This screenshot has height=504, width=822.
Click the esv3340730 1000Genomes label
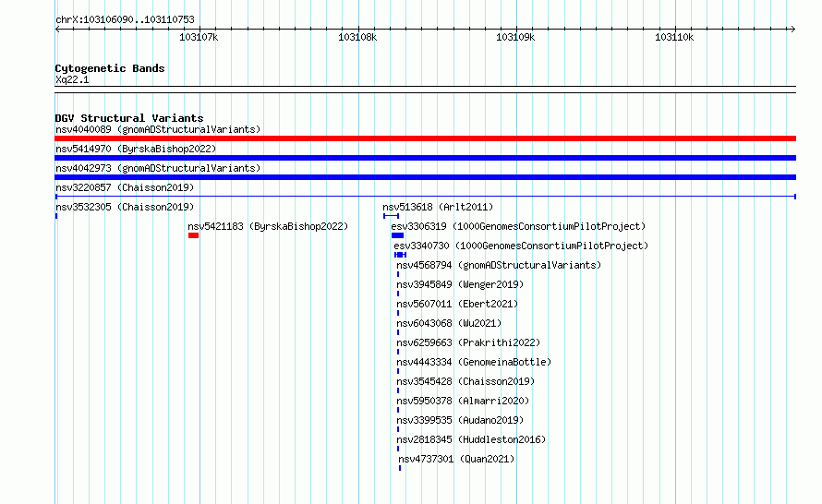[x=521, y=246]
